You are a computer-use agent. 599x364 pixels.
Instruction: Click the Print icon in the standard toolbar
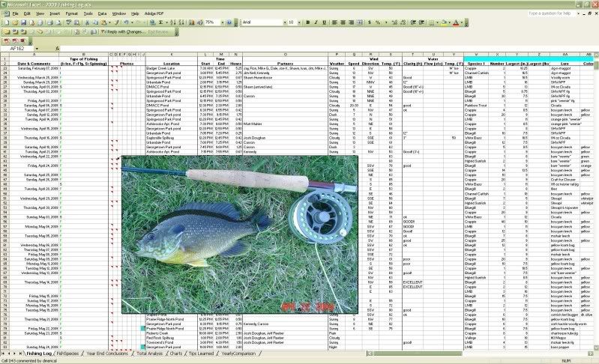(49, 22)
